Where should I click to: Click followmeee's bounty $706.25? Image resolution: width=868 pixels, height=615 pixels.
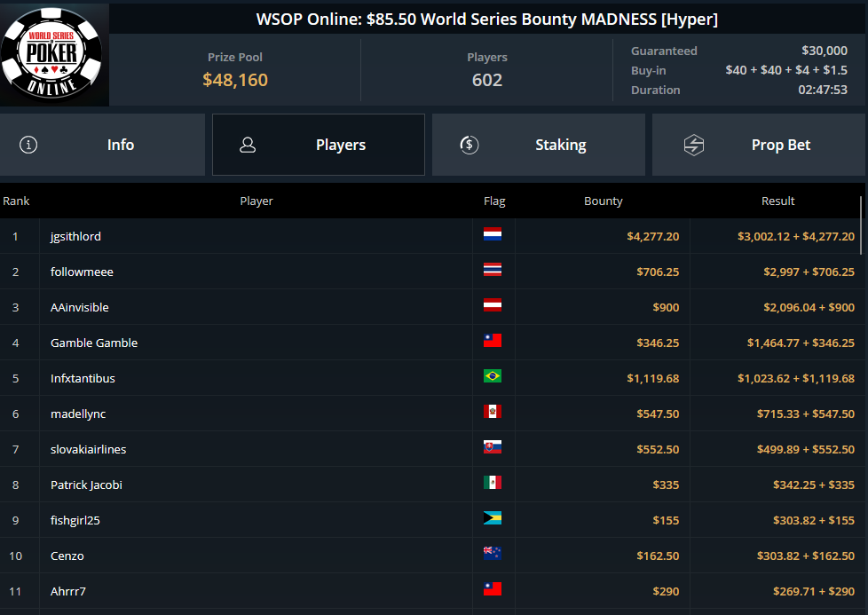click(x=658, y=272)
